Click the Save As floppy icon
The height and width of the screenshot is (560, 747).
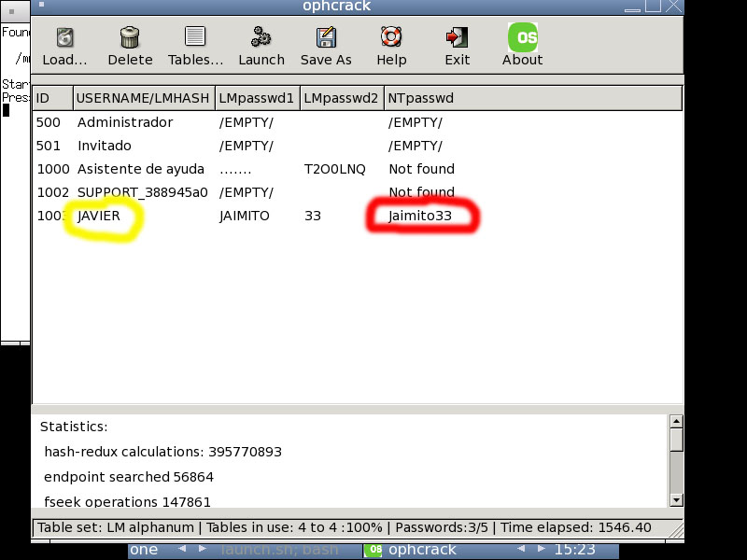point(326,38)
